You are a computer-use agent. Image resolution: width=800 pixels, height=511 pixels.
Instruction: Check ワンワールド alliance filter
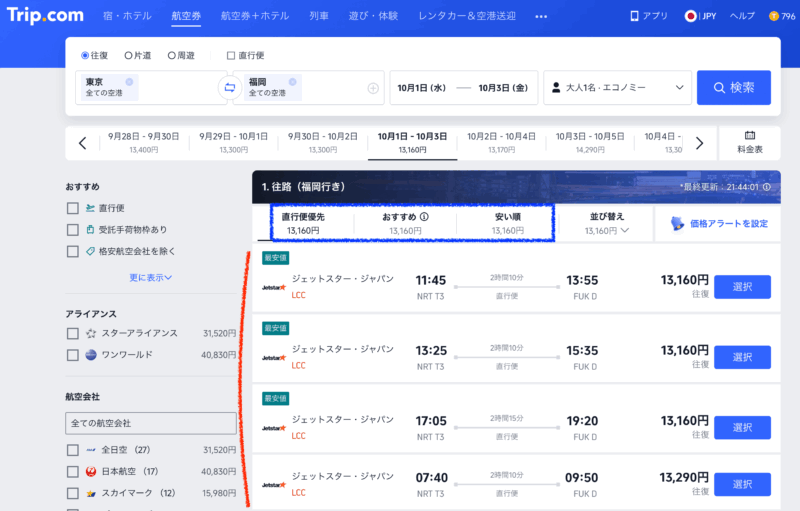tap(72, 355)
